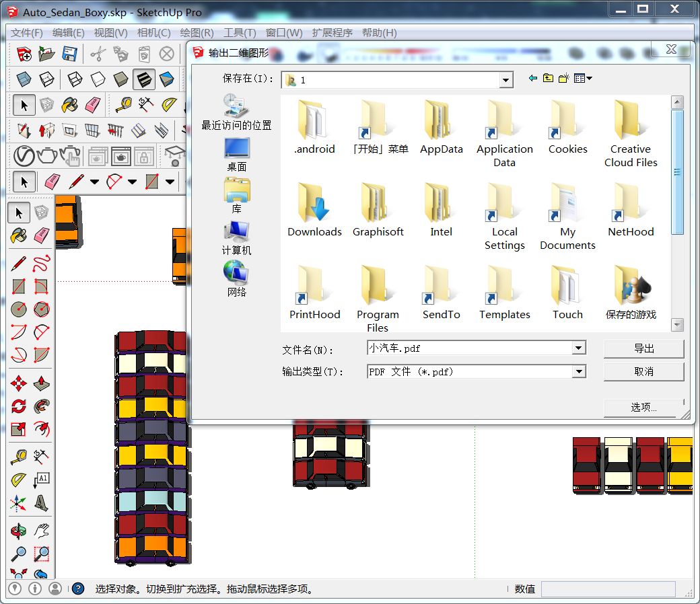Expand the 保存在 location dropdown
700x604 pixels.
click(506, 80)
